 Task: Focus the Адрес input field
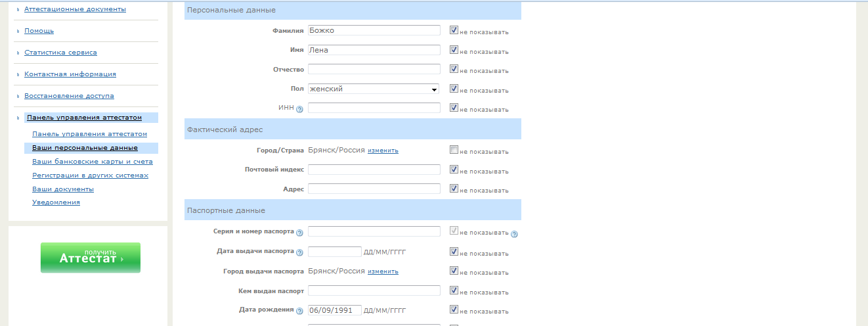374,189
